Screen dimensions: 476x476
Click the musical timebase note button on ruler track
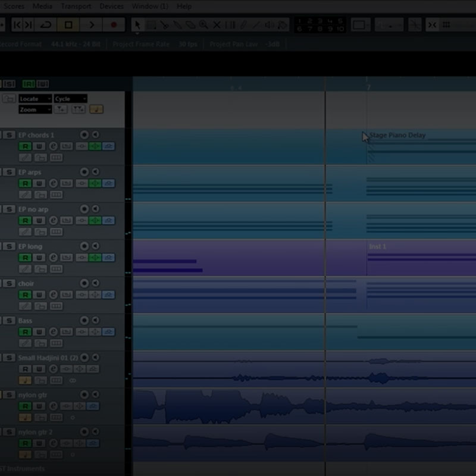point(96,109)
